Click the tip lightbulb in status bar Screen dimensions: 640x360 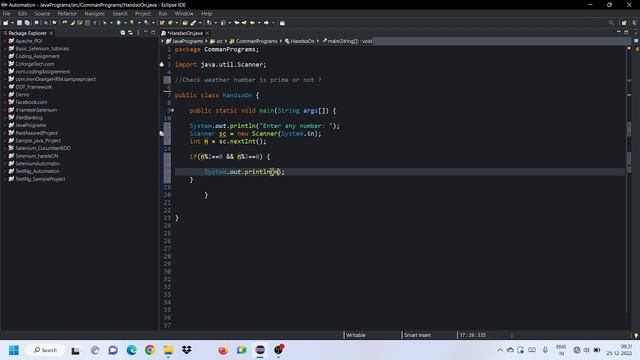point(636,335)
